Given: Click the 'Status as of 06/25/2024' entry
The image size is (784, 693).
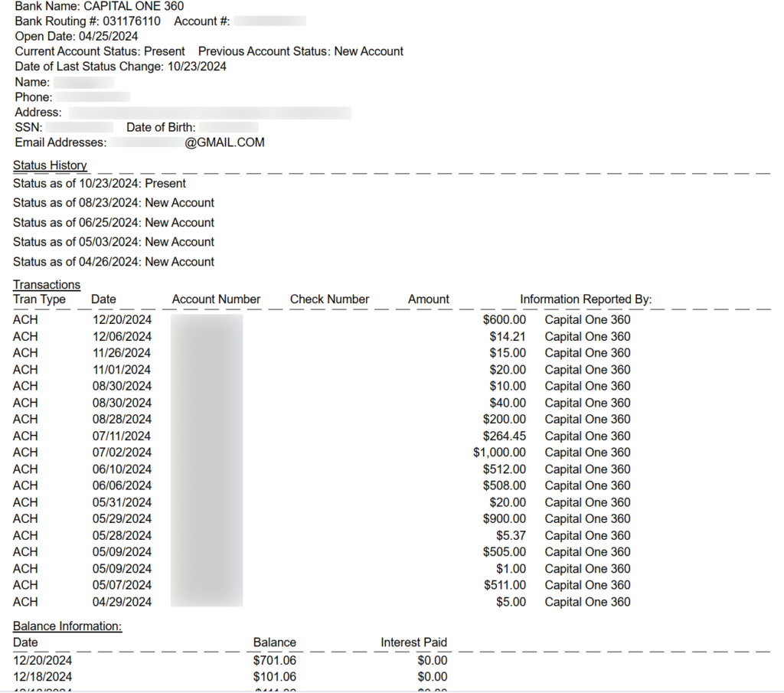Looking at the screenshot, I should (x=113, y=223).
